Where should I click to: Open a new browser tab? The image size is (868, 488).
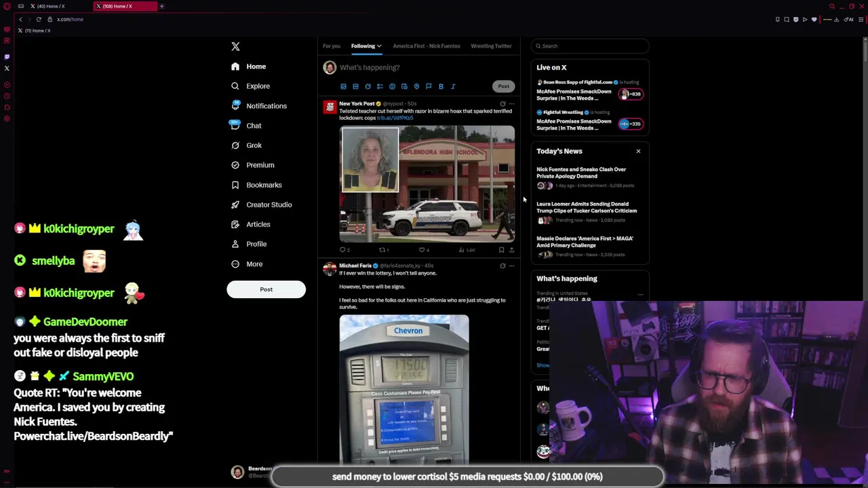click(162, 6)
